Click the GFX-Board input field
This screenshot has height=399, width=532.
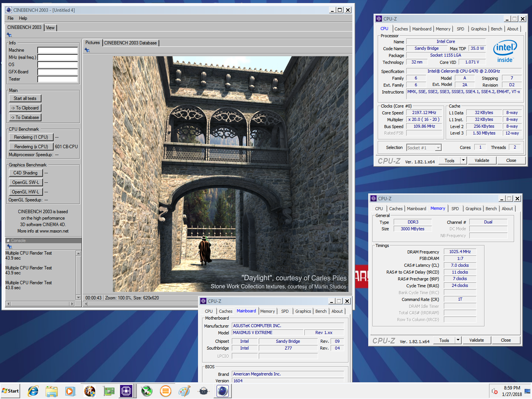[x=57, y=72]
